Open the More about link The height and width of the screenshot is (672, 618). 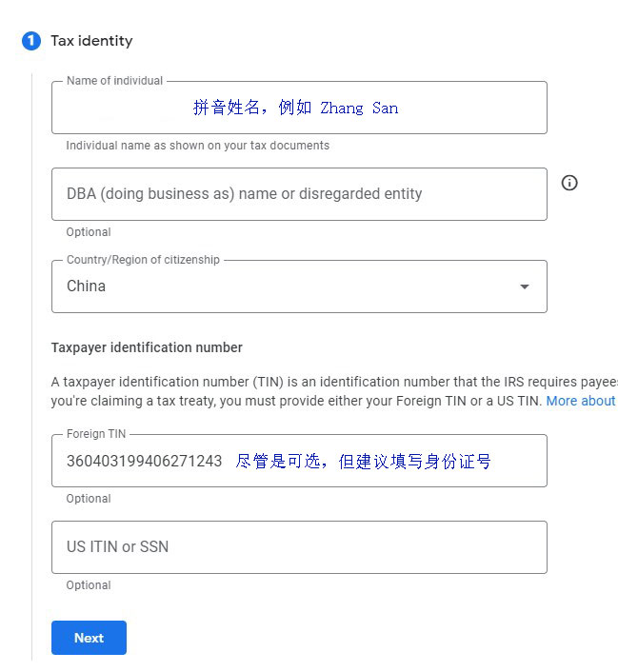581,401
